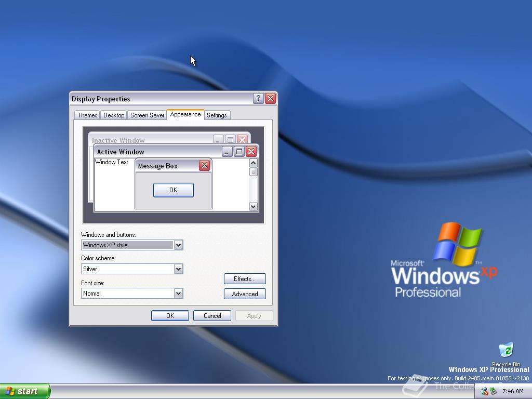Click the OK button inside the preview Message Box
Image resolution: width=532 pixels, height=399 pixels.
[174, 190]
